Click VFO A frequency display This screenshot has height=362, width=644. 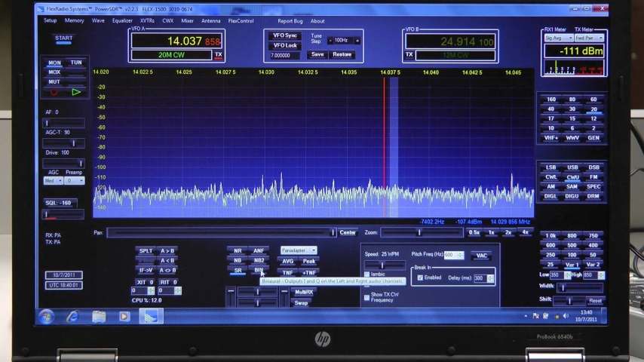pyautogui.click(x=176, y=41)
